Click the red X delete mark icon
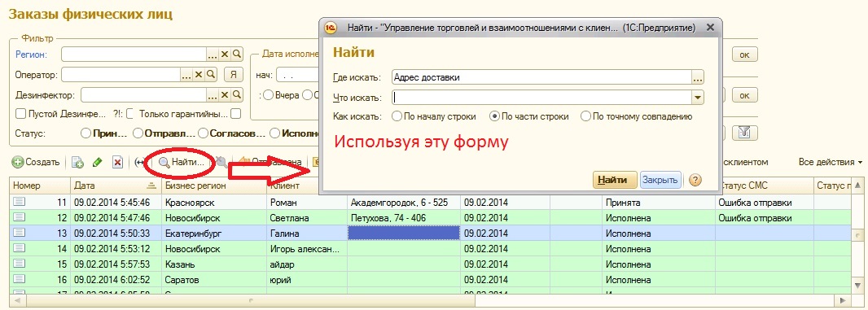This screenshot has width=868, height=310. [x=117, y=163]
